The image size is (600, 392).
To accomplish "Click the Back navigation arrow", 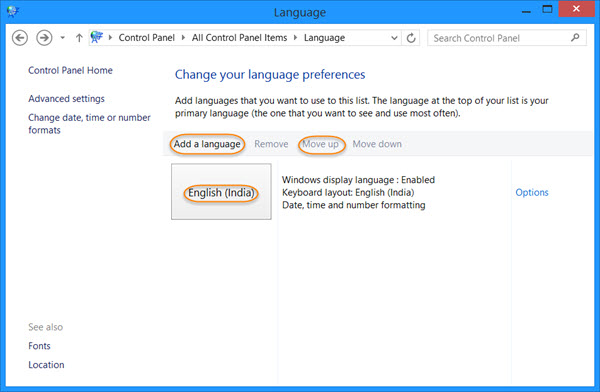I will tap(20, 38).
